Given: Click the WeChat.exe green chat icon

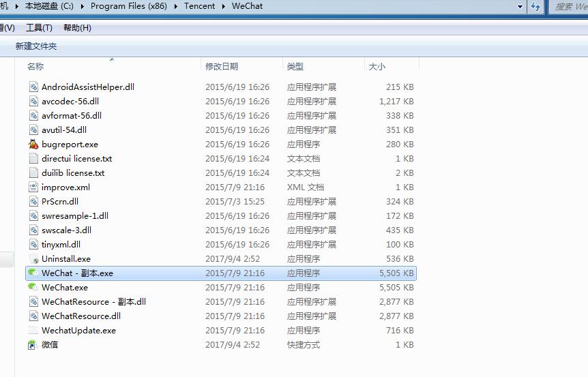Looking at the screenshot, I should [x=33, y=287].
